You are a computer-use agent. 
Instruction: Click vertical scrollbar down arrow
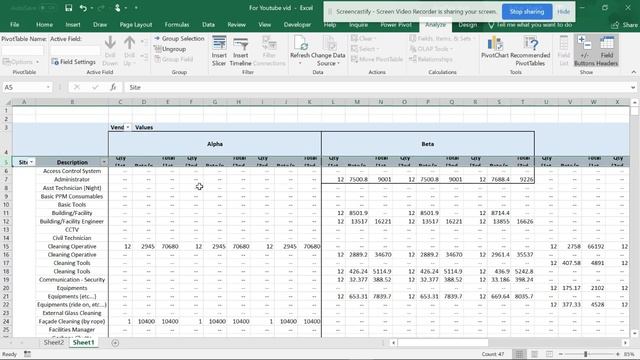click(x=634, y=333)
